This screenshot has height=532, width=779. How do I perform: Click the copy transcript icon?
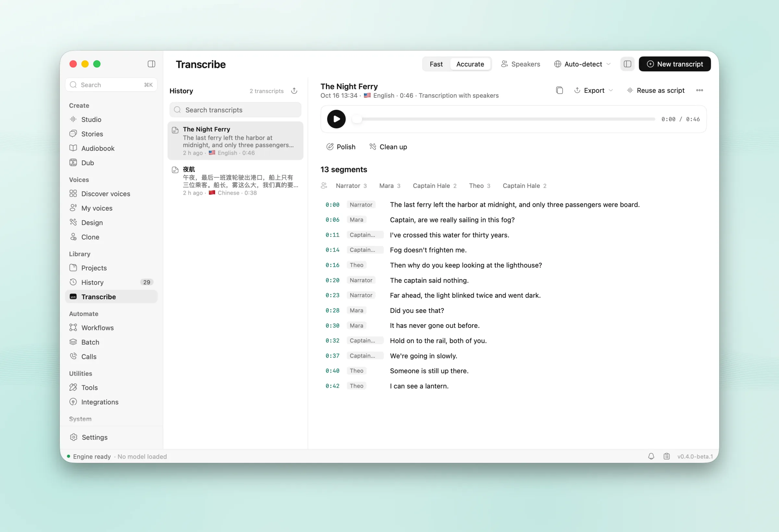click(559, 90)
